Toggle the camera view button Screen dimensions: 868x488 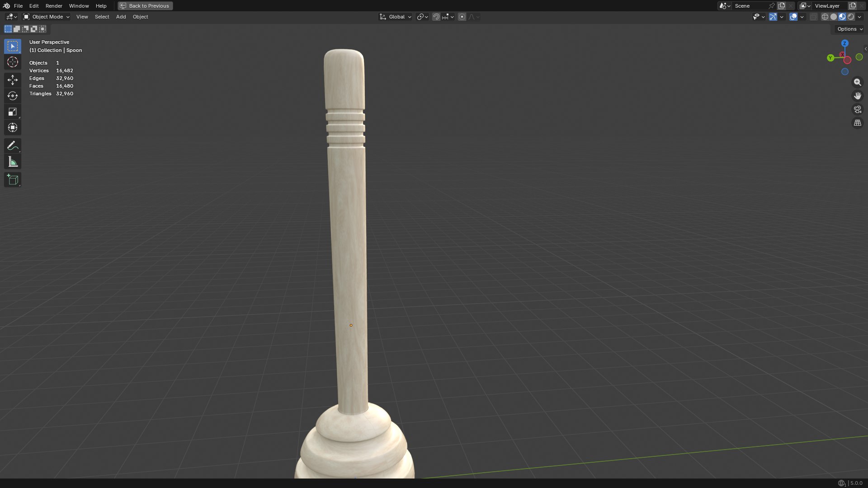[857, 109]
